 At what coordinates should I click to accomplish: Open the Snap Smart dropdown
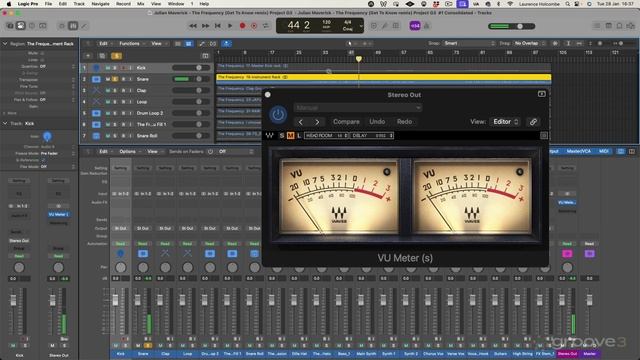pos(469,43)
